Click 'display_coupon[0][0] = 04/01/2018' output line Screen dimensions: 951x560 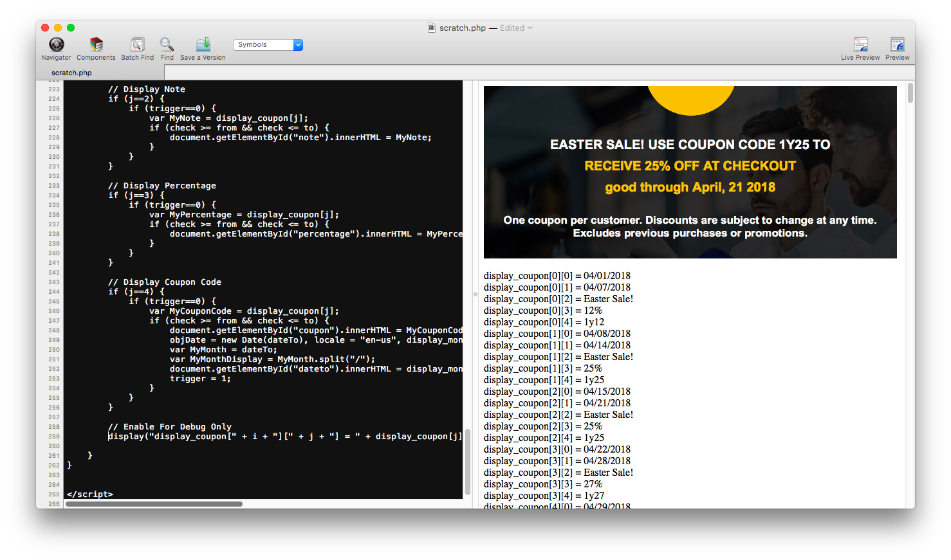pyautogui.click(x=557, y=276)
